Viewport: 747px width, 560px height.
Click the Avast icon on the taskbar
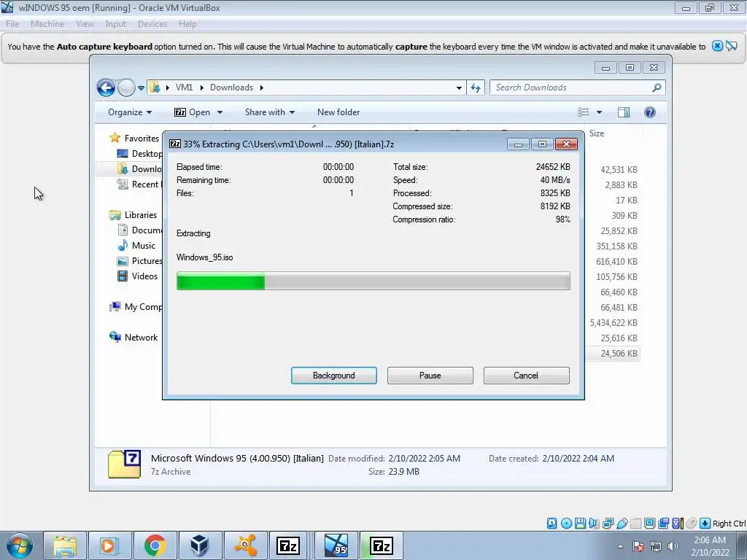246,545
